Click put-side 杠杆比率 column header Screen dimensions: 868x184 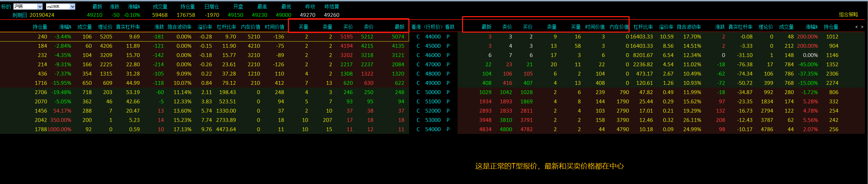pyautogui.click(x=643, y=27)
